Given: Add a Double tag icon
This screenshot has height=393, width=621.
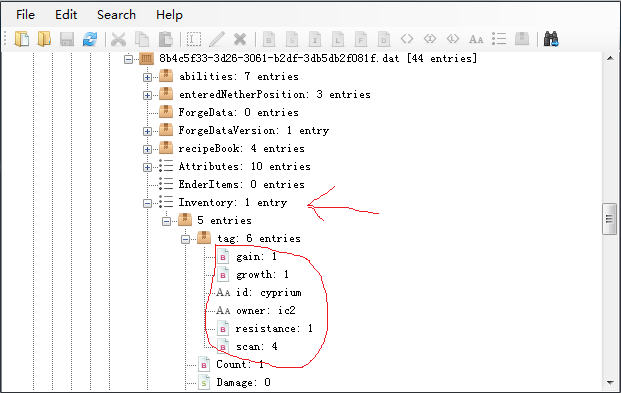Looking at the screenshot, I should (x=384, y=39).
